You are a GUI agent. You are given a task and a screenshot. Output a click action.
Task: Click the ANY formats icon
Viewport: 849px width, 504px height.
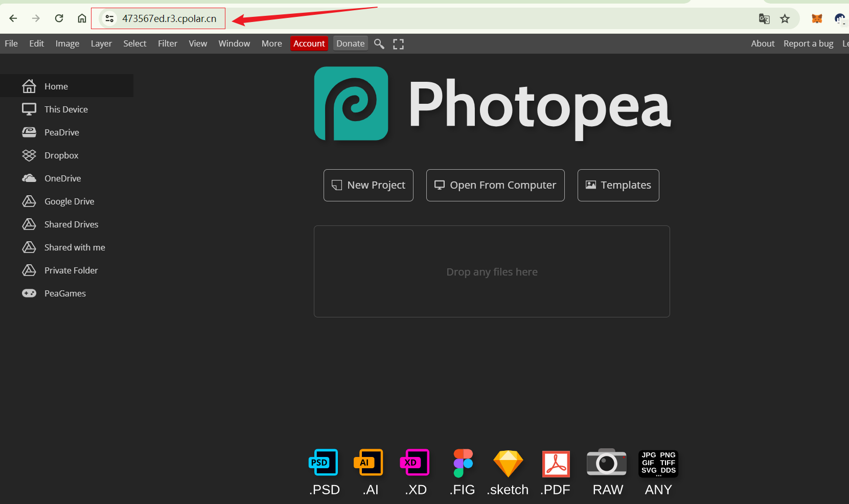coord(658,464)
